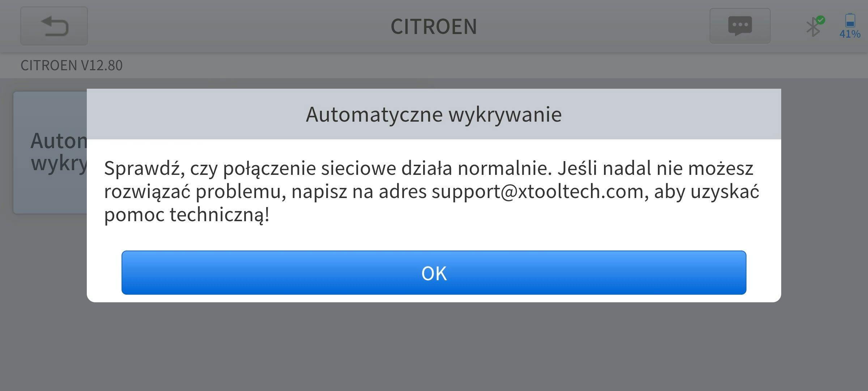
Task: Click the 'pomoc techniczną!' line of text
Action: tap(187, 215)
